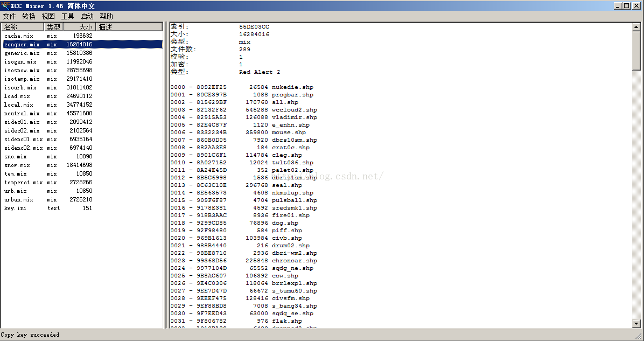Click the vertical scrollbar thumb in right pane
644x341 pixels.
(636, 51)
